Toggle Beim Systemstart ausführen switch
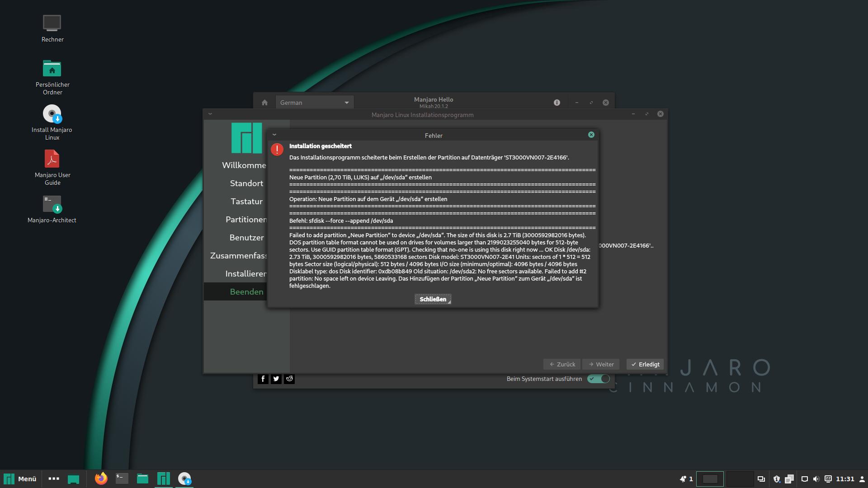Screen dimensions: 868x488 598,379
